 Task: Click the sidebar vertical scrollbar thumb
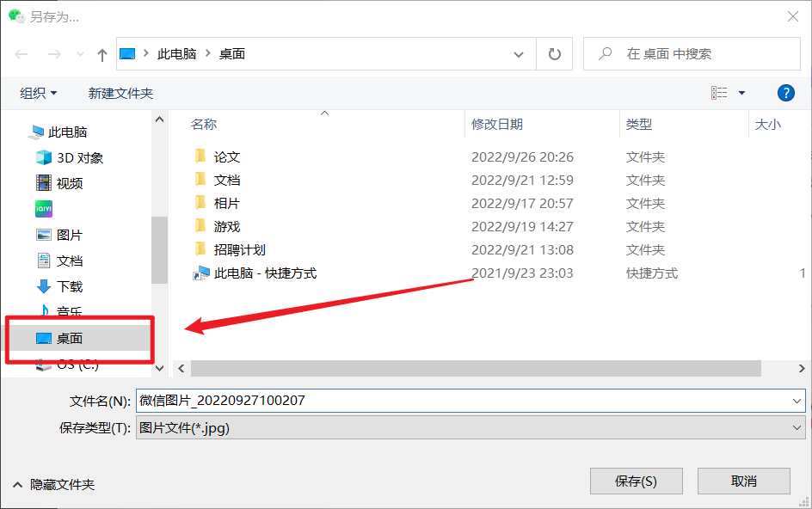(x=159, y=250)
